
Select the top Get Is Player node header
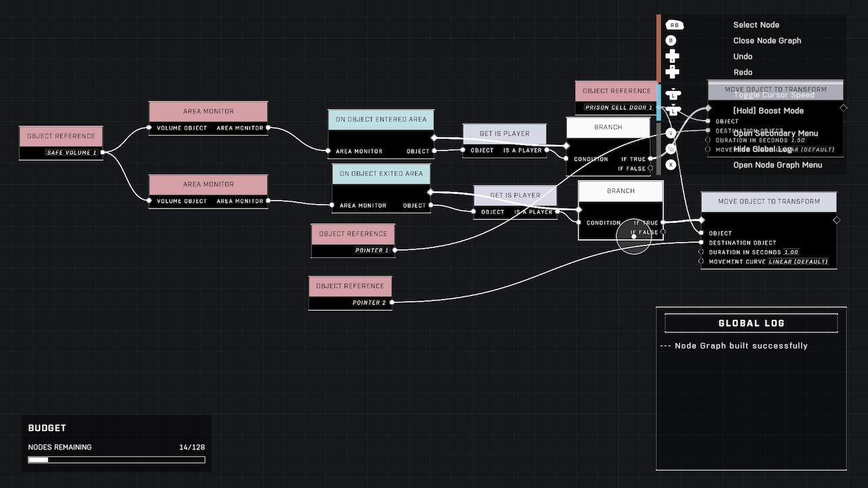point(505,133)
